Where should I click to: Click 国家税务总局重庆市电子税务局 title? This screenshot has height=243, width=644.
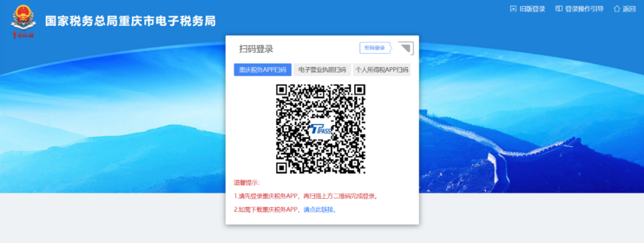point(130,21)
